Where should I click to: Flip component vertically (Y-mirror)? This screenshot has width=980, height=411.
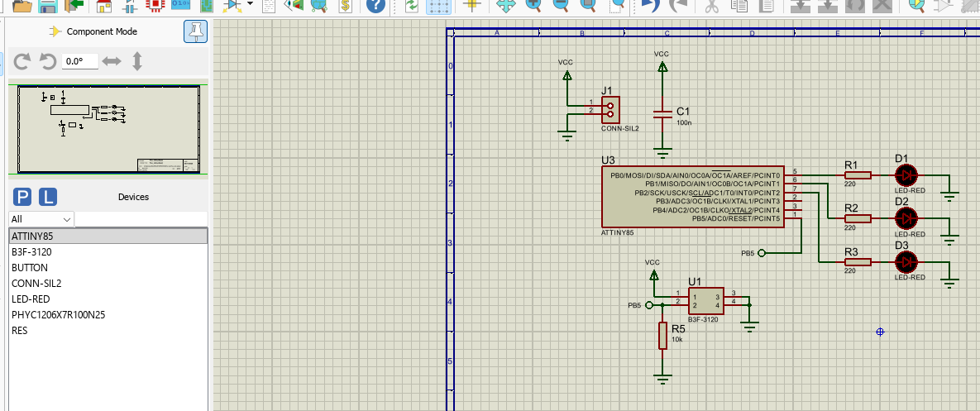137,61
